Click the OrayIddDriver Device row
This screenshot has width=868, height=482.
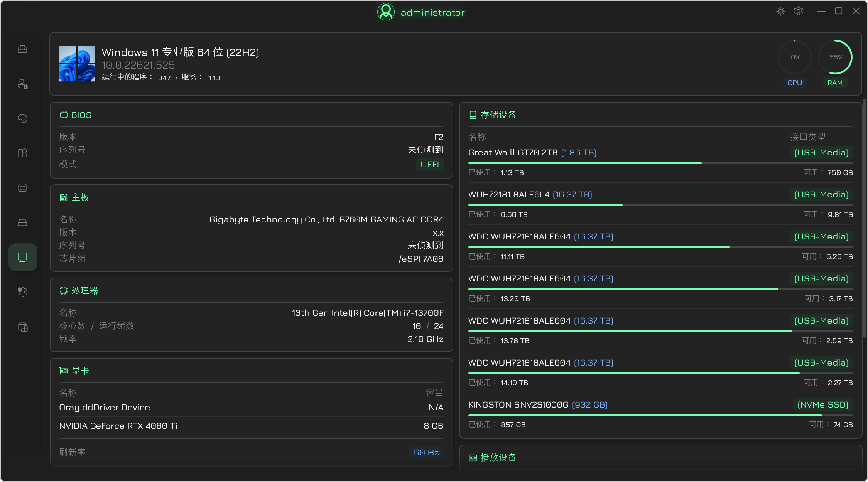pyautogui.click(x=251, y=407)
